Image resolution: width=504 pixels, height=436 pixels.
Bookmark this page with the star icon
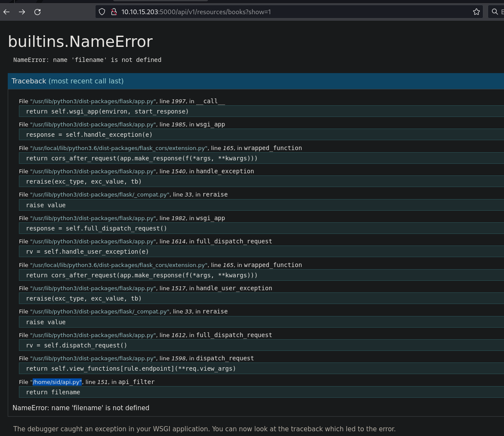click(x=476, y=12)
